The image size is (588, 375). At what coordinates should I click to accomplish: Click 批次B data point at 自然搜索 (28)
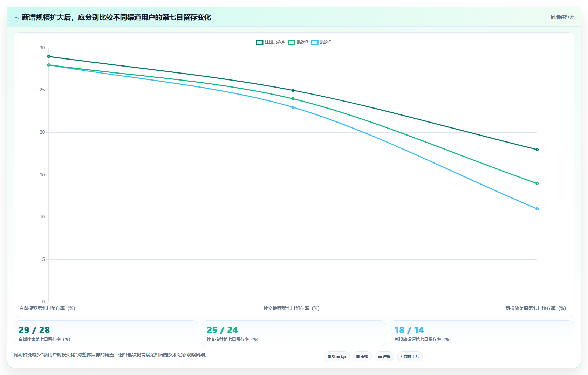pyautogui.click(x=49, y=65)
